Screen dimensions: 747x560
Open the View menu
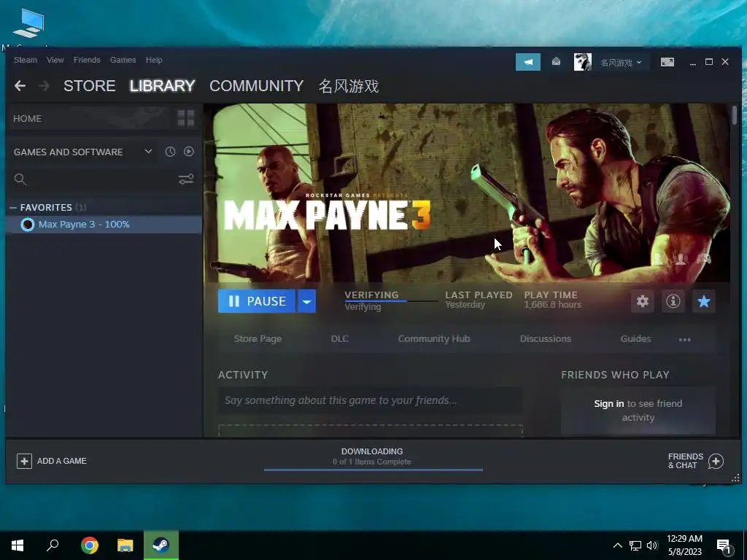(55, 60)
